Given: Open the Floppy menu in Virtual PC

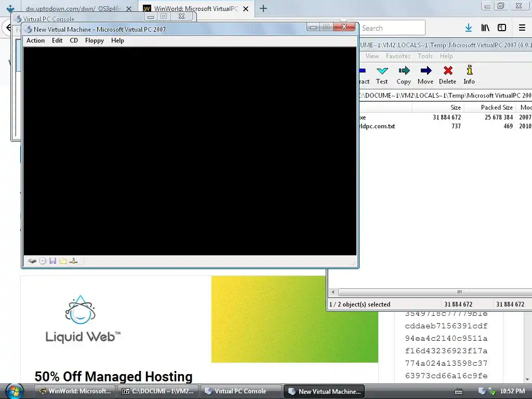Looking at the screenshot, I should [x=95, y=41].
